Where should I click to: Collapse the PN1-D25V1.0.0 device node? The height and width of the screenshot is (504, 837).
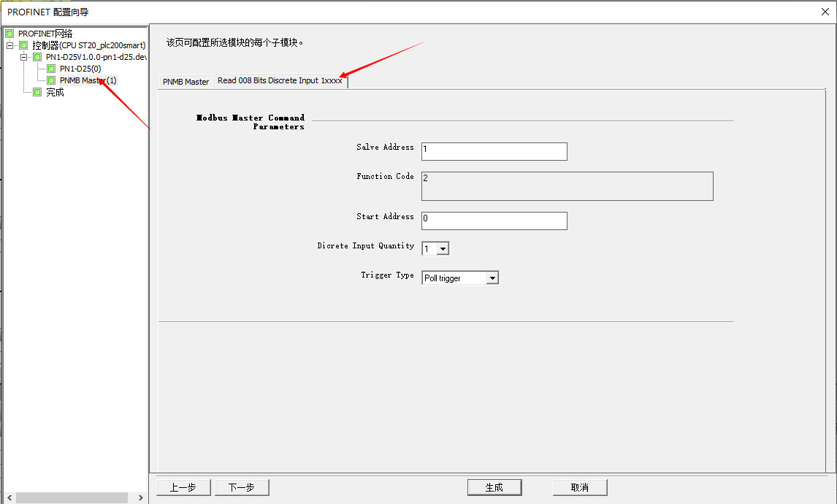24,57
